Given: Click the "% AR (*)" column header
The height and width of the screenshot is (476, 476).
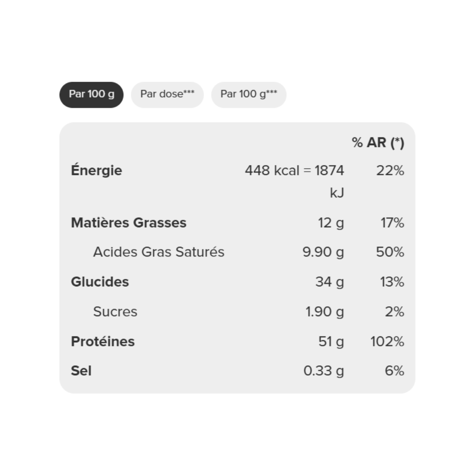Looking at the screenshot, I should coord(378,142).
